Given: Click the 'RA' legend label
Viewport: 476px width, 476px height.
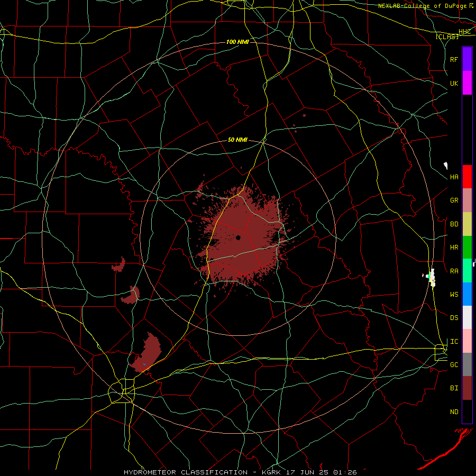Looking at the screenshot, I should coord(454,271).
